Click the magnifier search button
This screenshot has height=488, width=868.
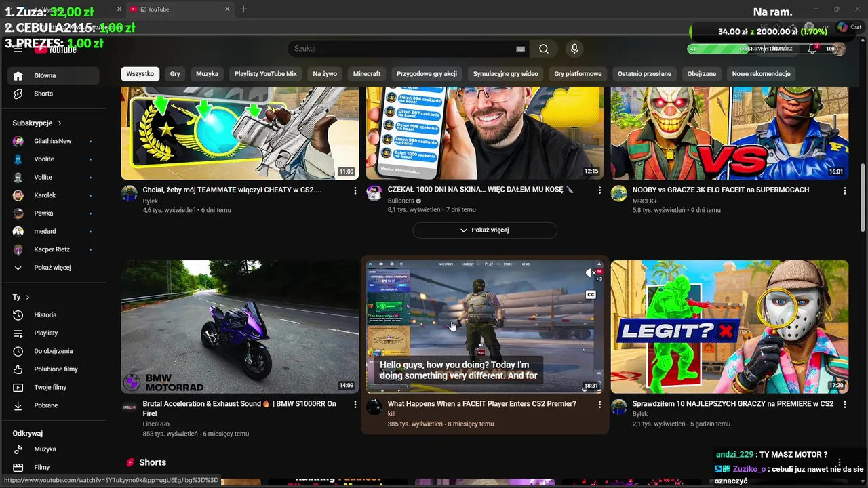click(544, 49)
